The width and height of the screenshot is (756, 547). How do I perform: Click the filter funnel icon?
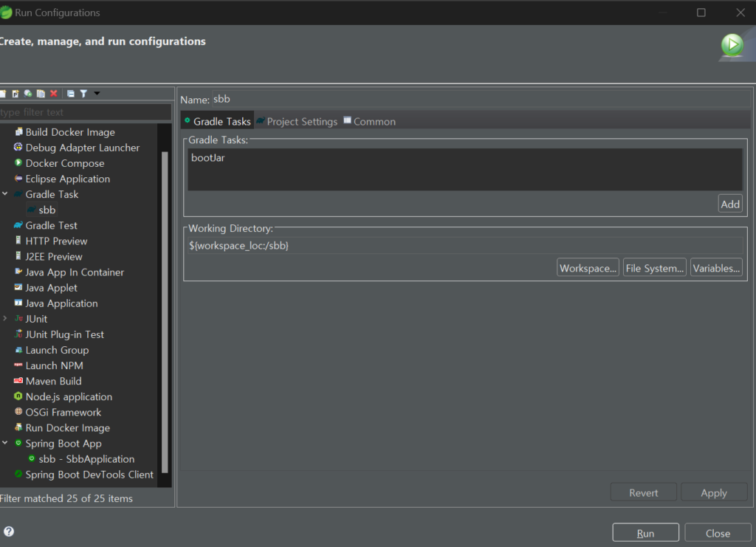click(83, 94)
